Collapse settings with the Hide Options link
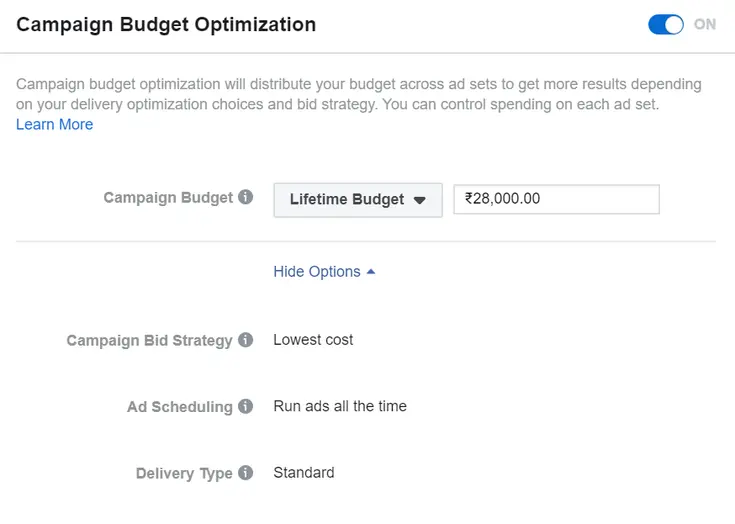Screen dimensions: 735x524 (317, 272)
